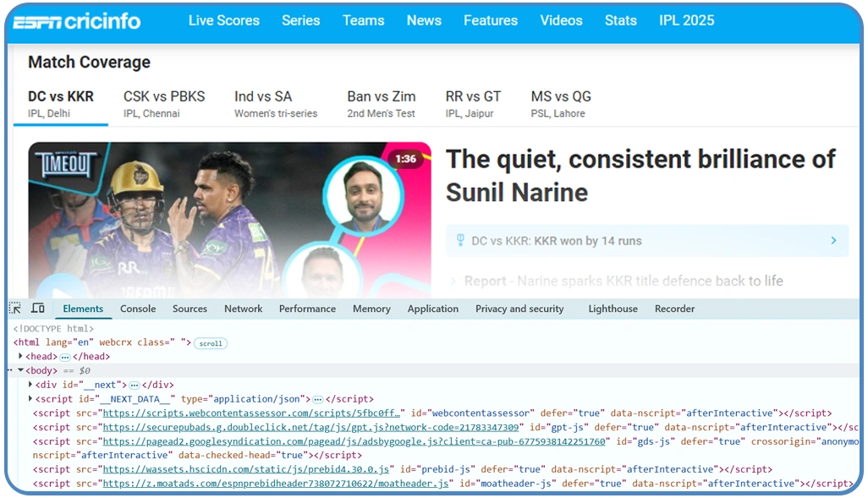Expand the head element node
The height and width of the screenshot is (498, 868).
(x=20, y=357)
